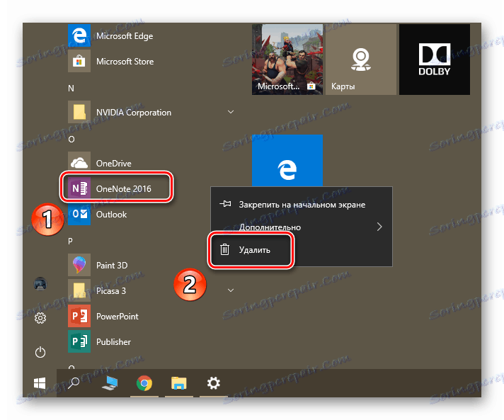Click the Paint 3D label text
This screenshot has width=504, height=420.
(112, 266)
